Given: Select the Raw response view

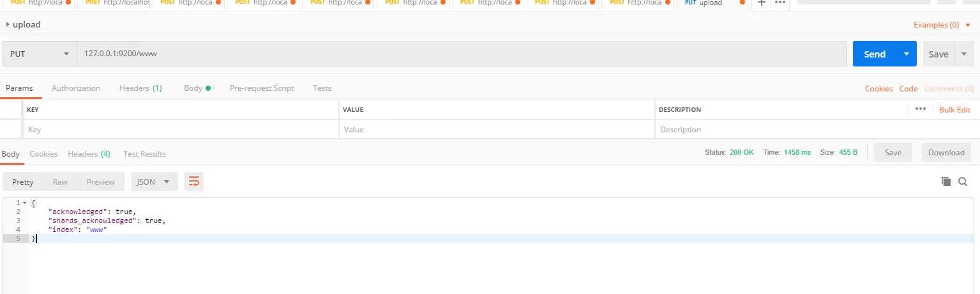Looking at the screenshot, I should point(60,182).
